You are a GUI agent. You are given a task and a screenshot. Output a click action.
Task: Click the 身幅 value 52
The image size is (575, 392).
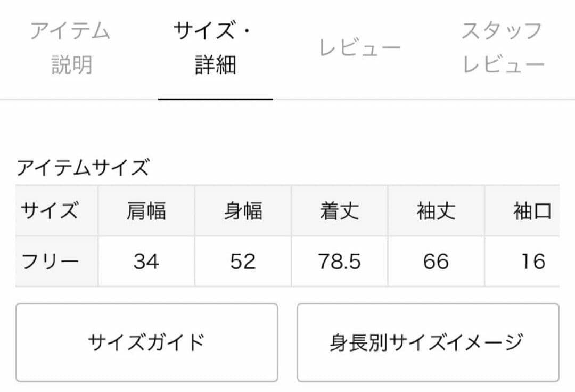click(x=243, y=262)
